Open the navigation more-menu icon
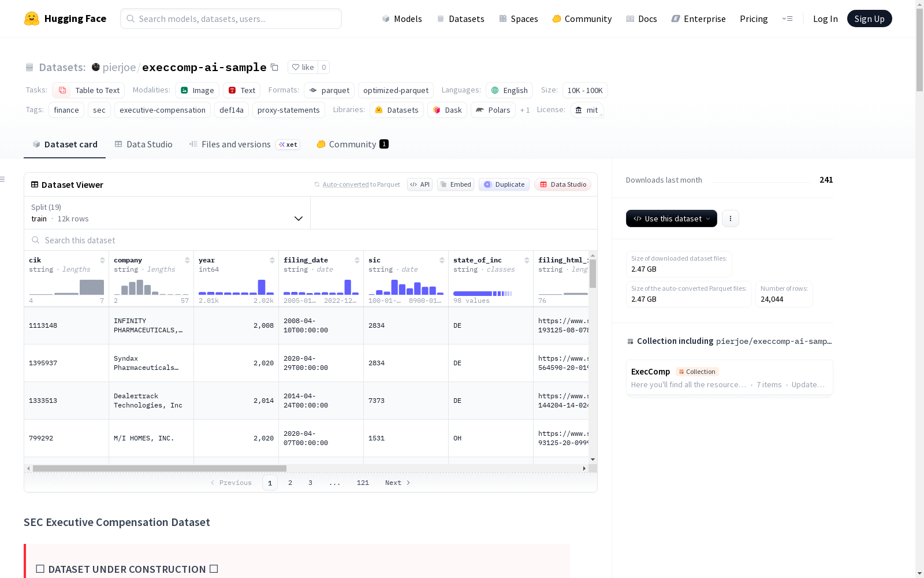Image resolution: width=924 pixels, height=578 pixels. click(787, 18)
